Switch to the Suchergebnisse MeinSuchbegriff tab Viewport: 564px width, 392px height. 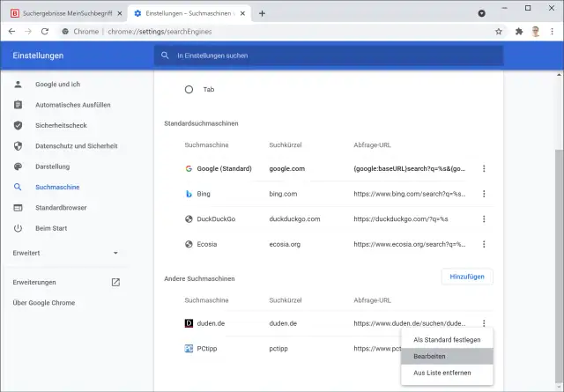[x=61, y=13]
